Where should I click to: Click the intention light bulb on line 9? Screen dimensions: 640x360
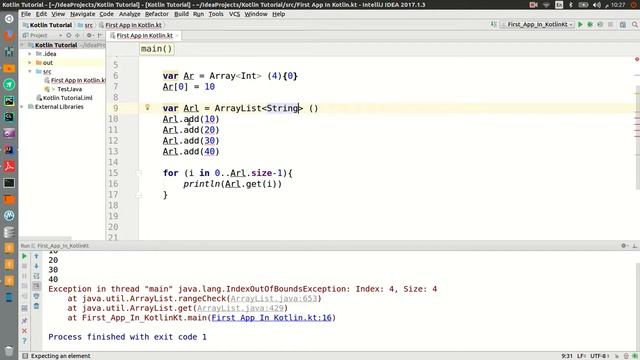click(147, 107)
